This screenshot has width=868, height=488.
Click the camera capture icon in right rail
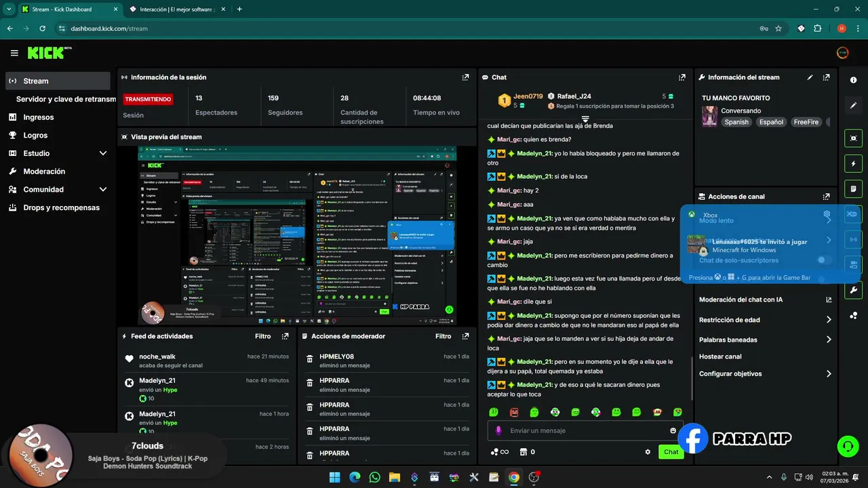click(853, 138)
